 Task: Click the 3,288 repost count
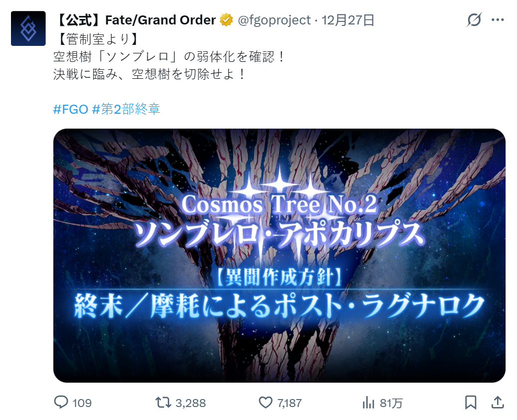click(191, 403)
